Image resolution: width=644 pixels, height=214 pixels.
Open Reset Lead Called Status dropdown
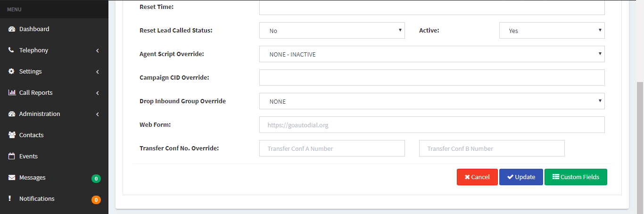point(332,31)
